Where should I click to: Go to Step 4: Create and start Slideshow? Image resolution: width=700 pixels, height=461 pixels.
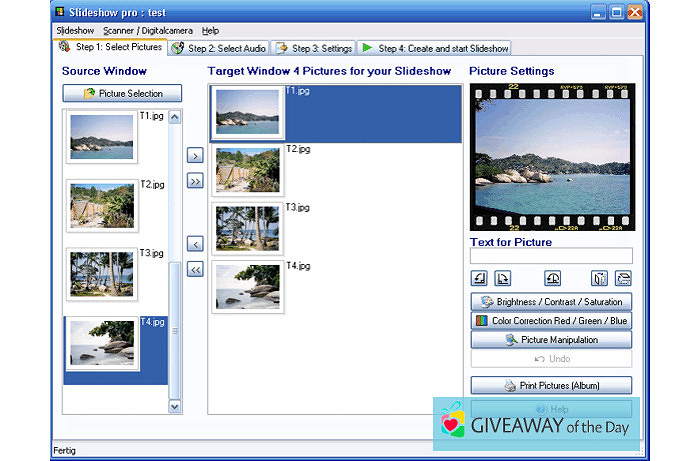pyautogui.click(x=434, y=48)
